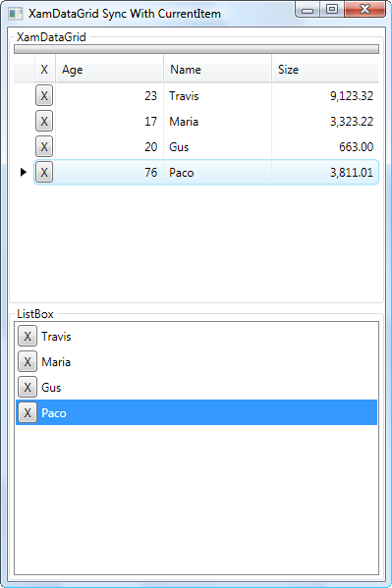Select the Travis name cell in the grid

tap(217, 95)
